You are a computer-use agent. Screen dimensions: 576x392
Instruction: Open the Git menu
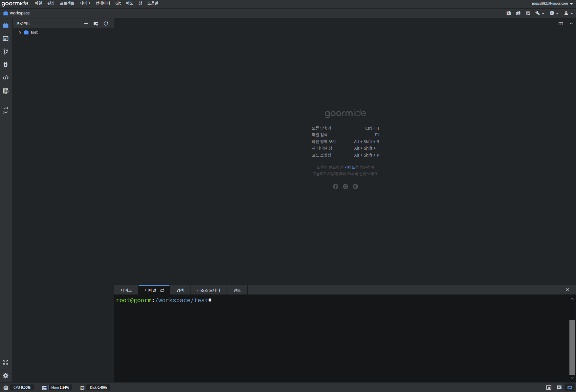pos(118,3)
